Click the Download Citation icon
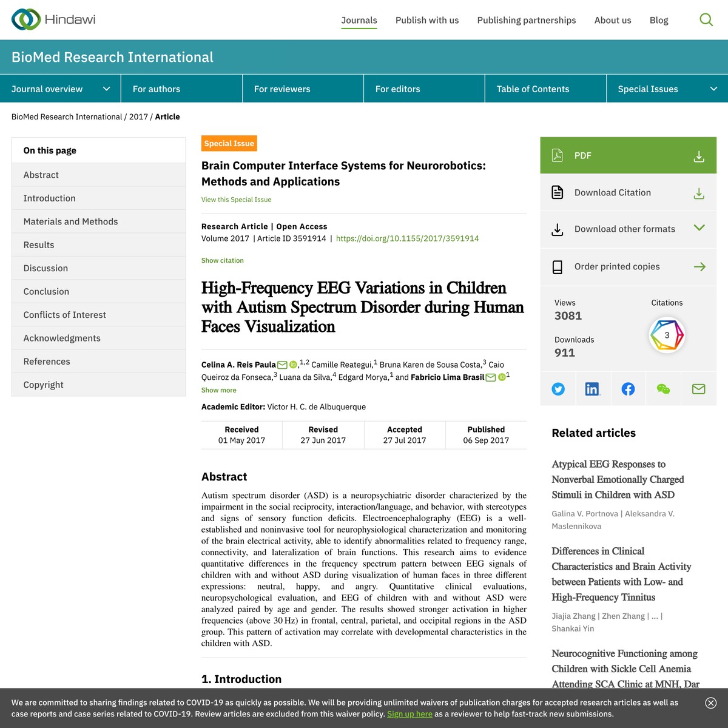This screenshot has width=728, height=728. (x=558, y=192)
